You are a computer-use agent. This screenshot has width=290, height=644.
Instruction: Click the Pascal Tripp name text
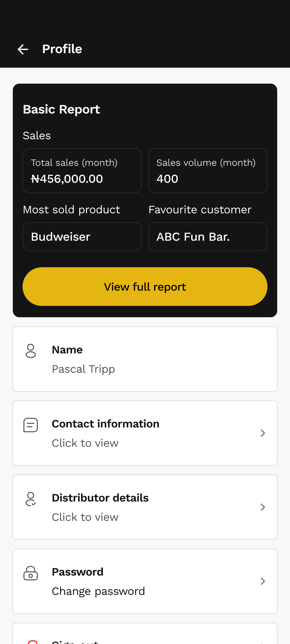(x=83, y=369)
